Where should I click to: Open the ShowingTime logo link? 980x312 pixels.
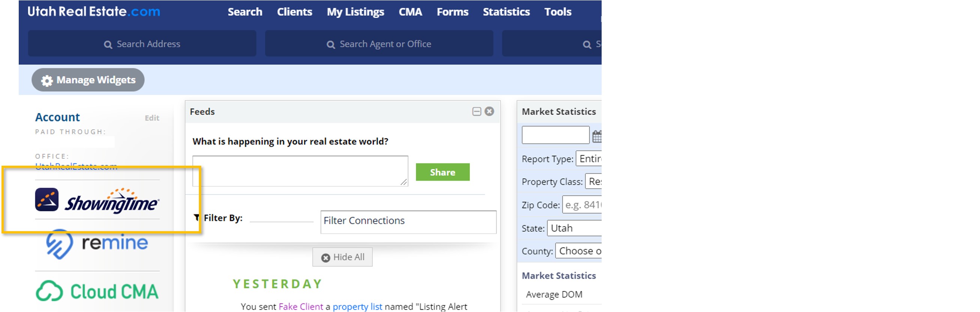point(97,201)
